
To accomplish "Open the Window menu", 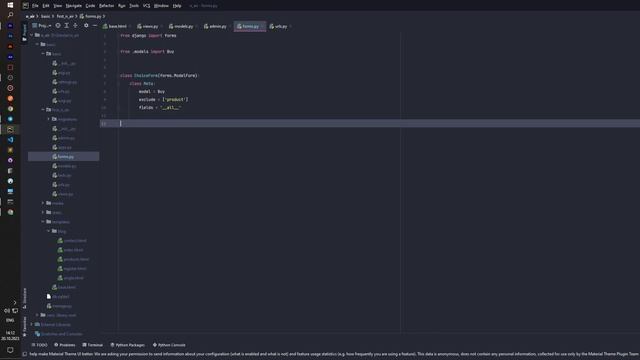I will (161, 6).
